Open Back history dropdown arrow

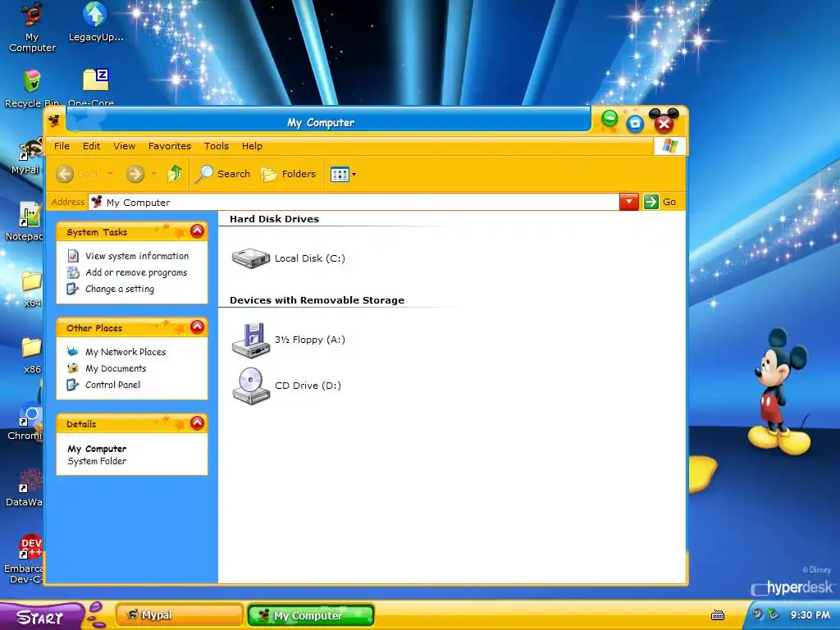click(x=111, y=174)
